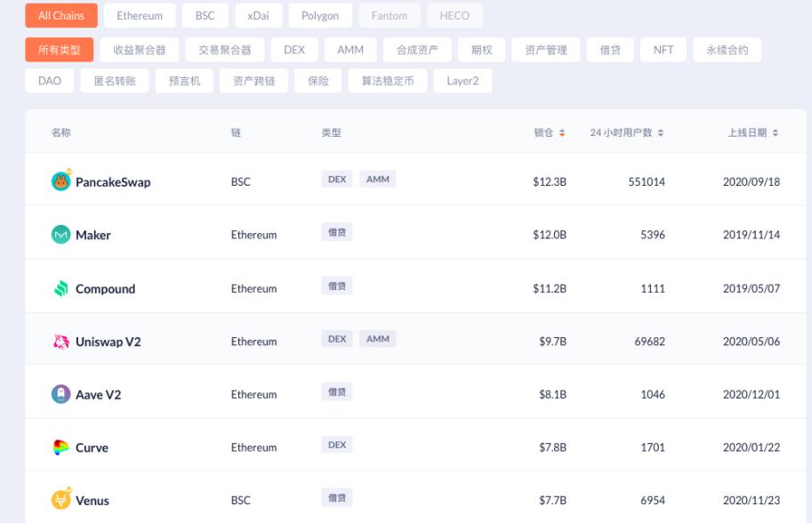Open the Aave V2 project link
This screenshot has width=812, height=523.
[98, 395]
